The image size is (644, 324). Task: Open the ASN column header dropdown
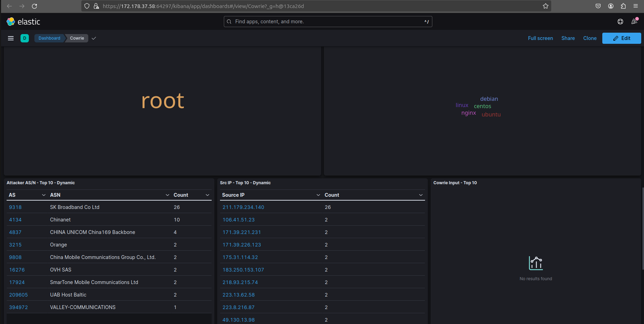[x=168, y=195]
